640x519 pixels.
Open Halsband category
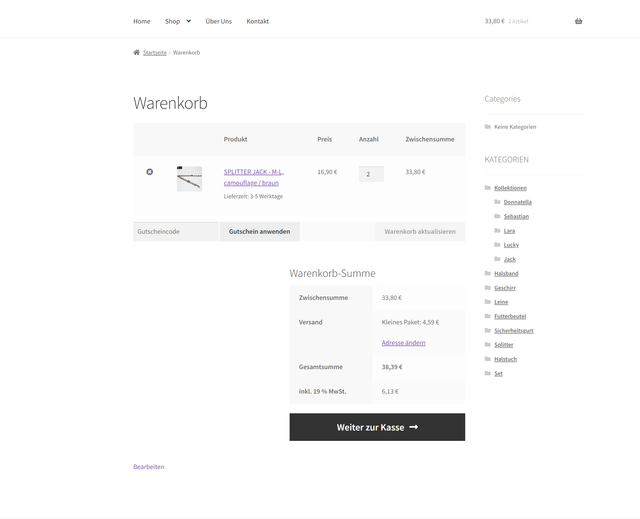coord(506,274)
